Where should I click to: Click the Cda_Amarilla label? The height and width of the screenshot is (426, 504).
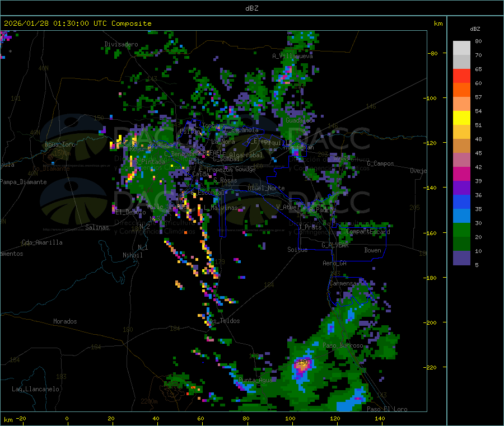pos(42,242)
